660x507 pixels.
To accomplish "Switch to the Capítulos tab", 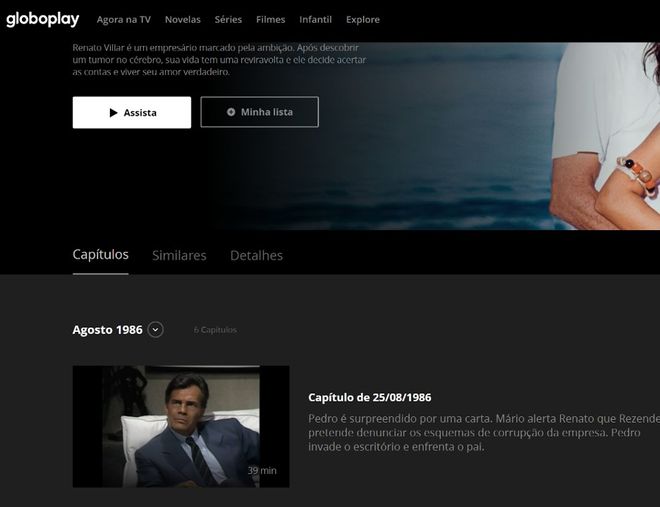I will click(x=101, y=255).
